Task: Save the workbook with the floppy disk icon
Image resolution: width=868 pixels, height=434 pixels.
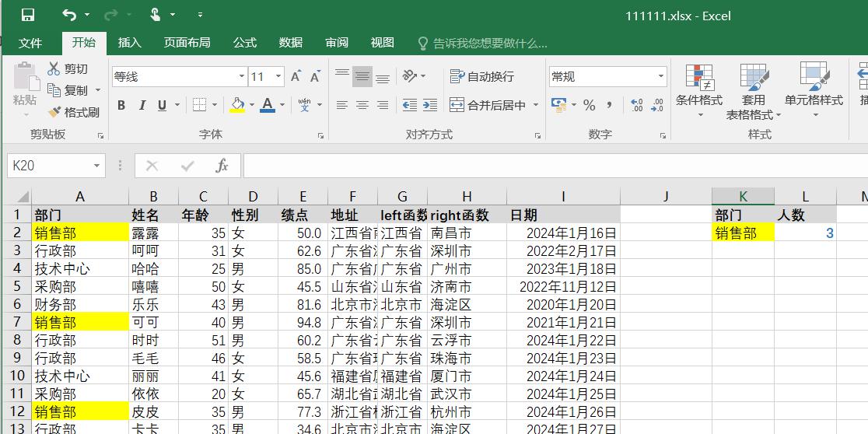Action: tap(28, 15)
